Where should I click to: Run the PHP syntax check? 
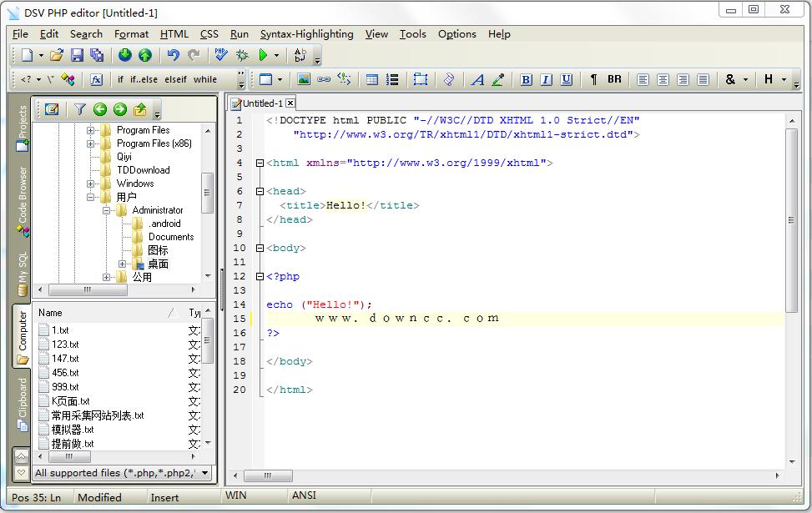220,55
